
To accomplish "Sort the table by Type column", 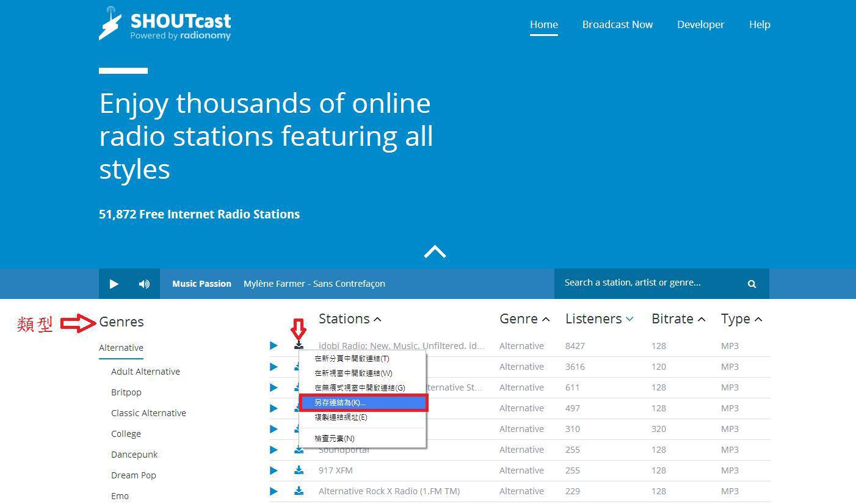I will pos(741,319).
